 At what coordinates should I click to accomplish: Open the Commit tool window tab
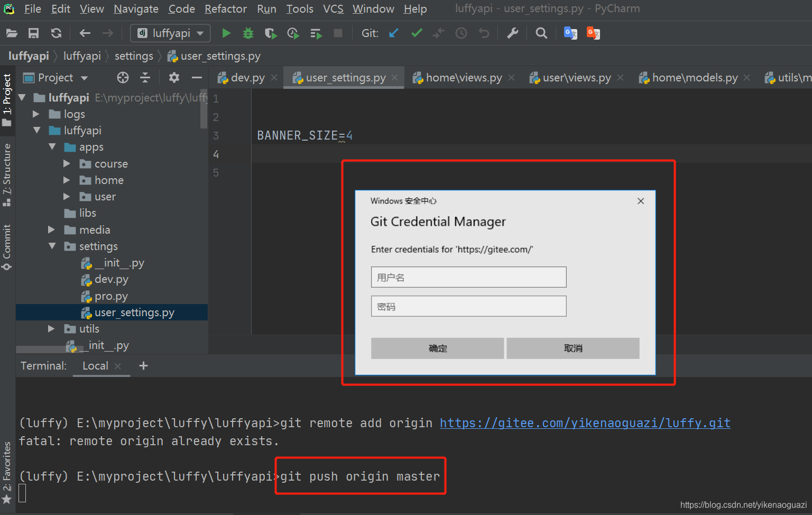(7, 247)
